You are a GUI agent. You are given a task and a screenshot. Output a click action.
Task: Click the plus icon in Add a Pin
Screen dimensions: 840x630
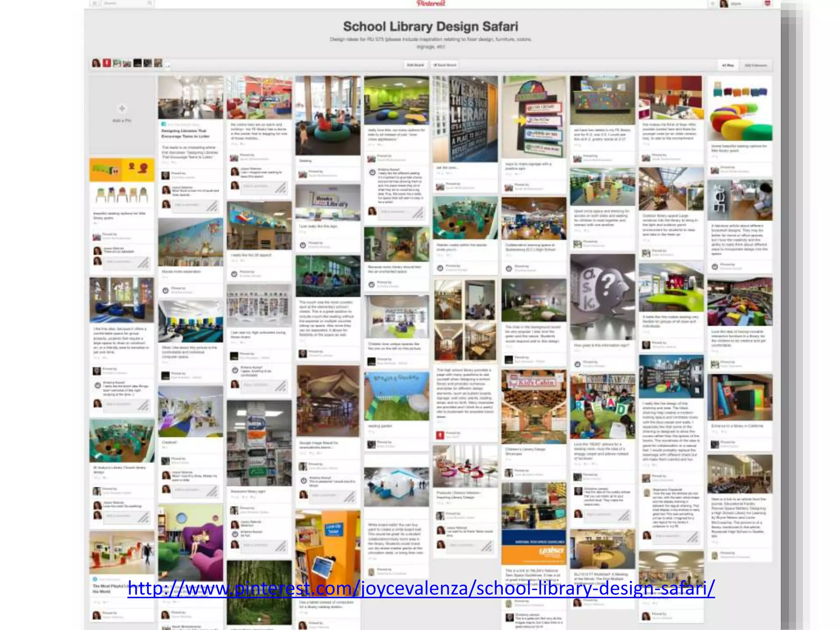122,109
